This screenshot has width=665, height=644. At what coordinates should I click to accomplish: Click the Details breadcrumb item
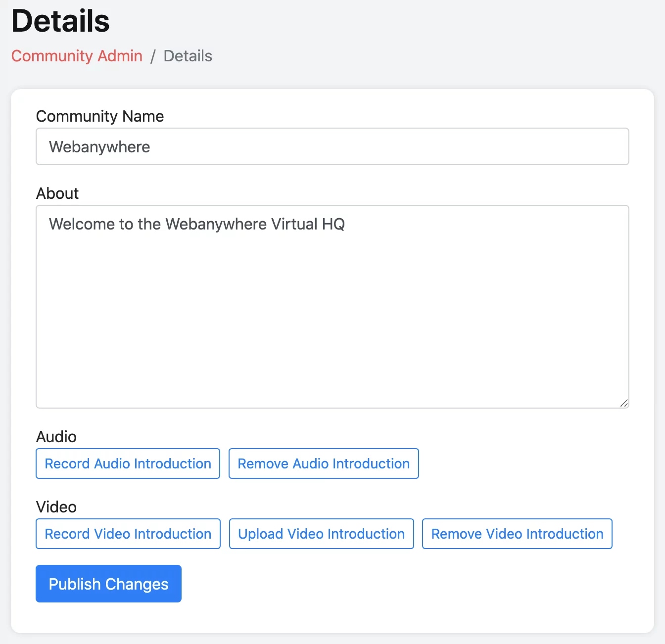(188, 56)
